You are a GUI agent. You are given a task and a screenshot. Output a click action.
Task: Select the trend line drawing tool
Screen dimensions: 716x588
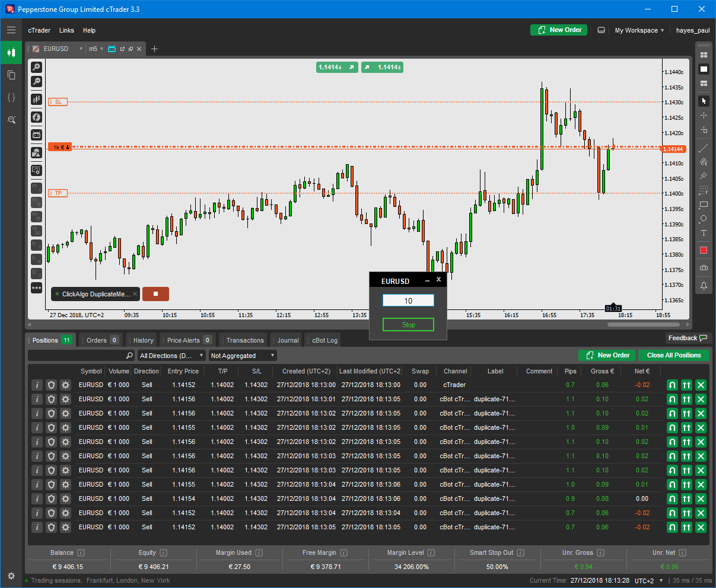[x=704, y=148]
